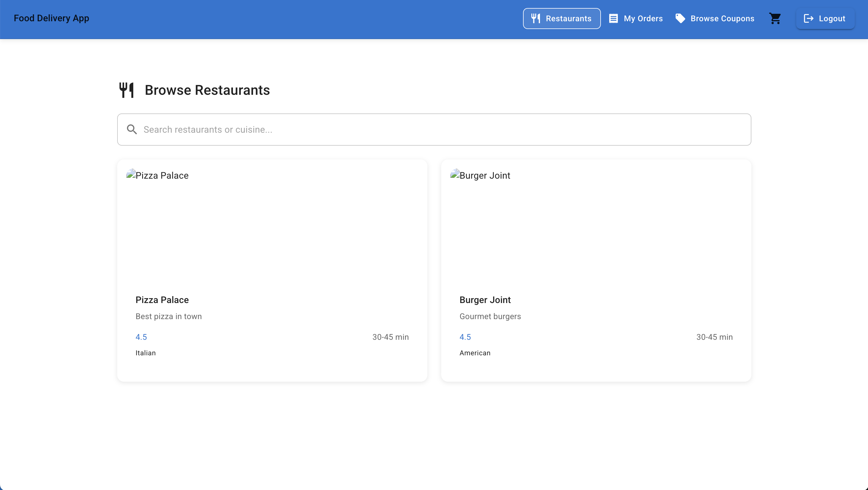Open the Pizza Palace restaurant title

pyautogui.click(x=162, y=300)
